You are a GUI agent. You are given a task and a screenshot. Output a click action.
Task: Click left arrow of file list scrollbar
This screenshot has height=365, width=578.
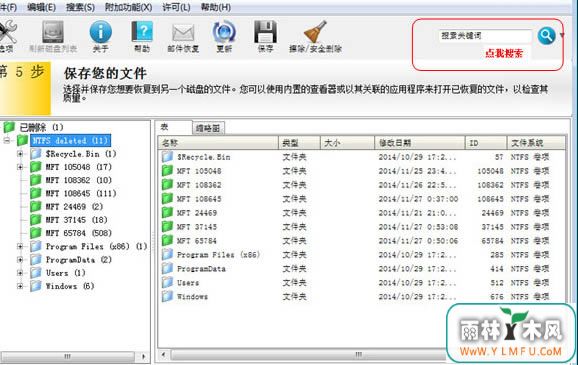coord(164,355)
